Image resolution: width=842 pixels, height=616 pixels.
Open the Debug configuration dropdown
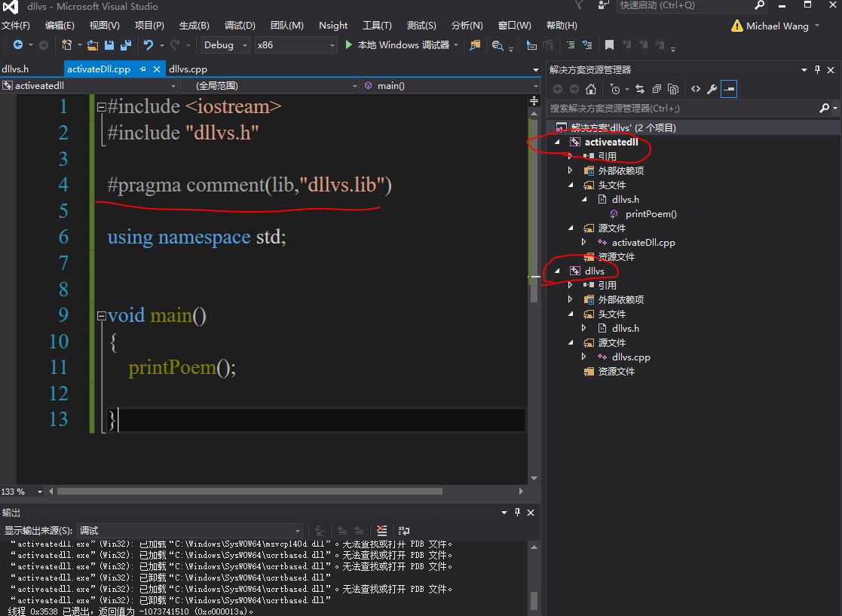click(x=225, y=45)
